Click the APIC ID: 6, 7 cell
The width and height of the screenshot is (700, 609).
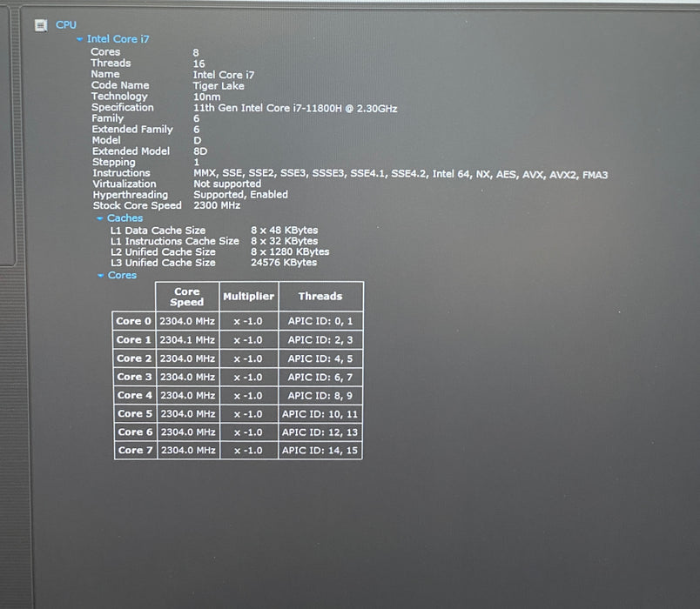(320, 378)
